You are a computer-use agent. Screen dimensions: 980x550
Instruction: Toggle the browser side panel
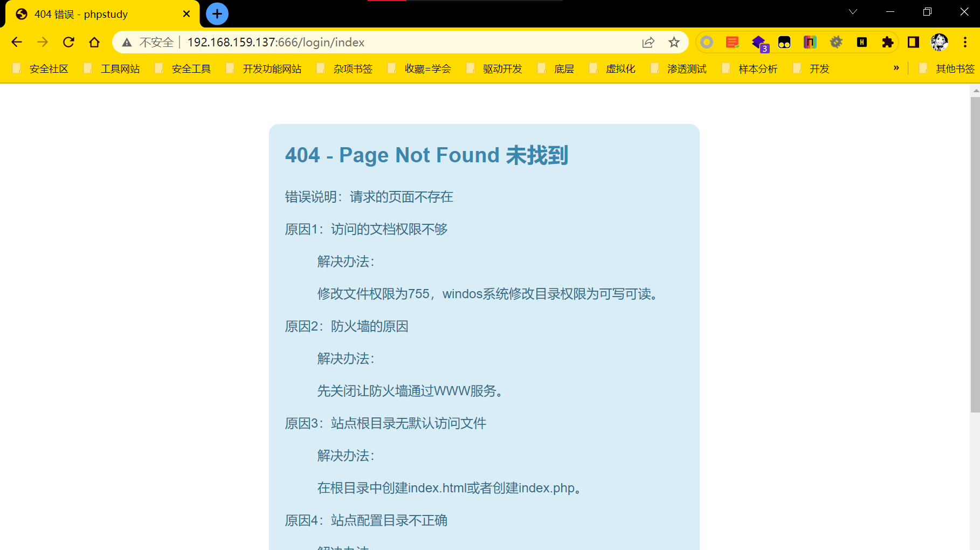click(x=913, y=42)
